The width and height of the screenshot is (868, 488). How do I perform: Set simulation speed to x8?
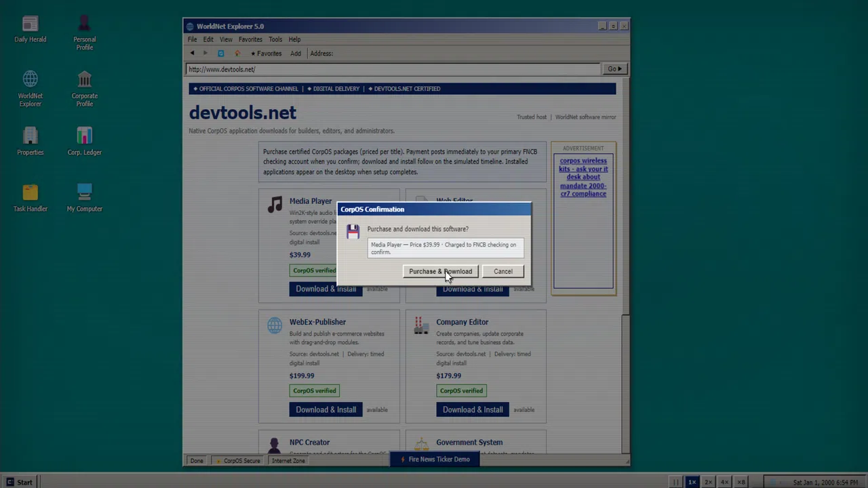pyautogui.click(x=741, y=482)
